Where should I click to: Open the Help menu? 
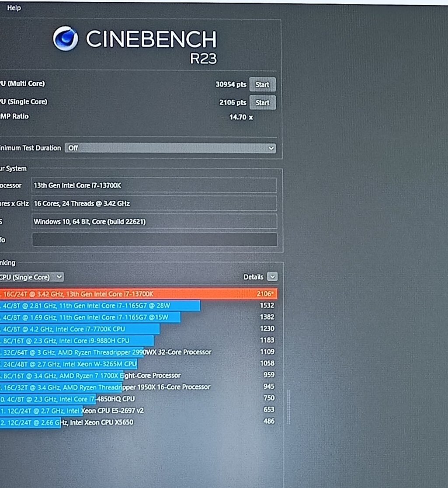(x=14, y=8)
